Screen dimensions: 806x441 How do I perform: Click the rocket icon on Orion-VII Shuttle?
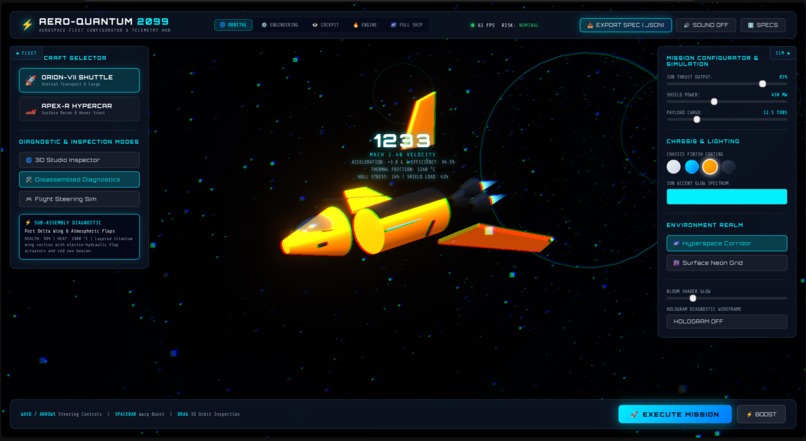point(31,80)
